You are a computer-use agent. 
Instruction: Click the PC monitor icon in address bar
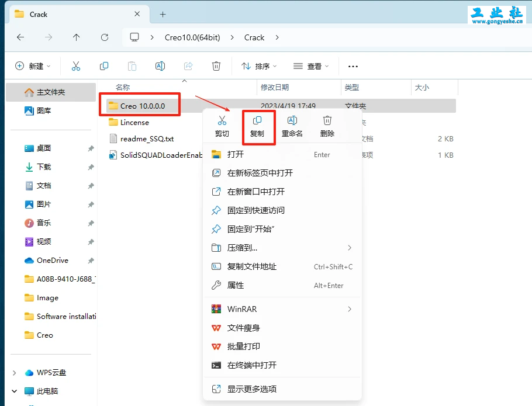134,37
